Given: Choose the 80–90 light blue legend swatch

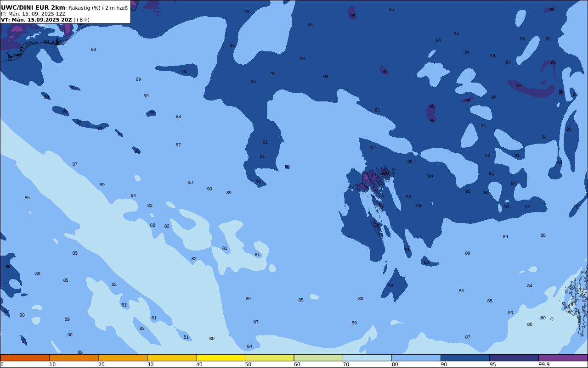Looking at the screenshot, I should [416, 357].
